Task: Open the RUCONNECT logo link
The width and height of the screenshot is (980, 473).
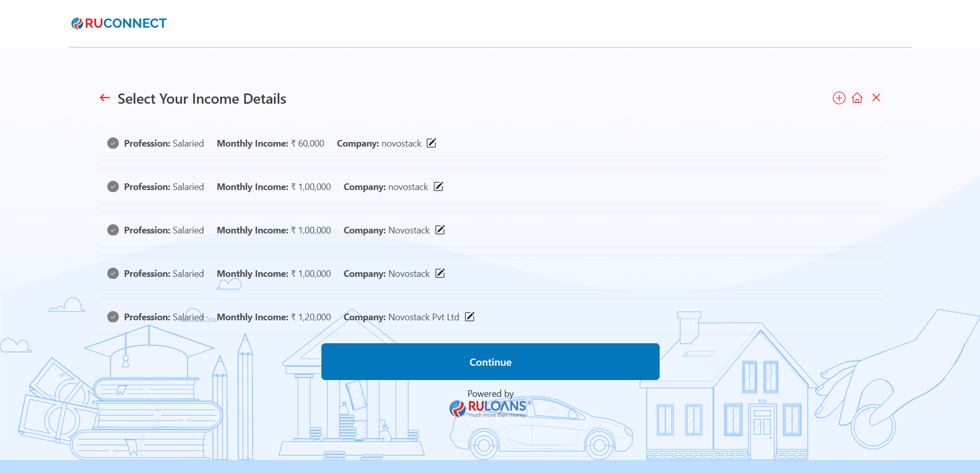Action: [x=119, y=23]
